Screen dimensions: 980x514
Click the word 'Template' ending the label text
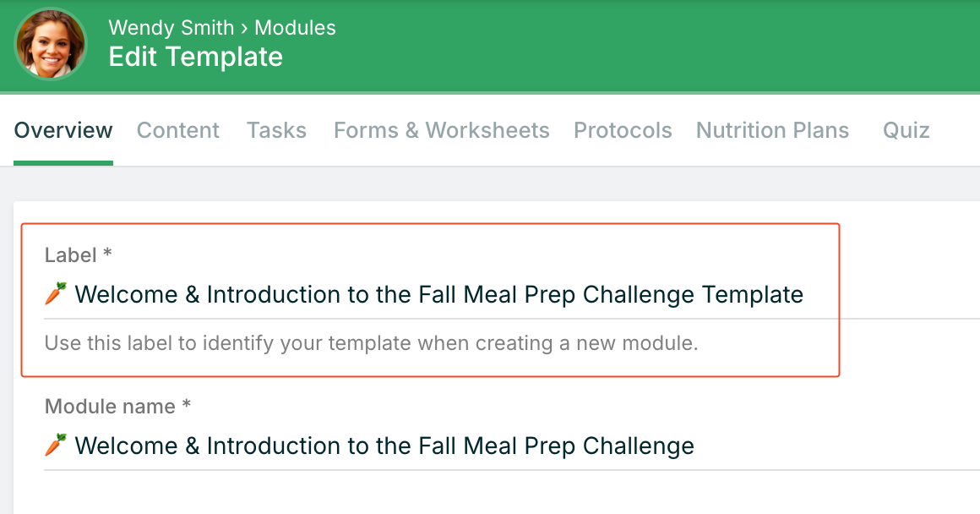(x=753, y=294)
